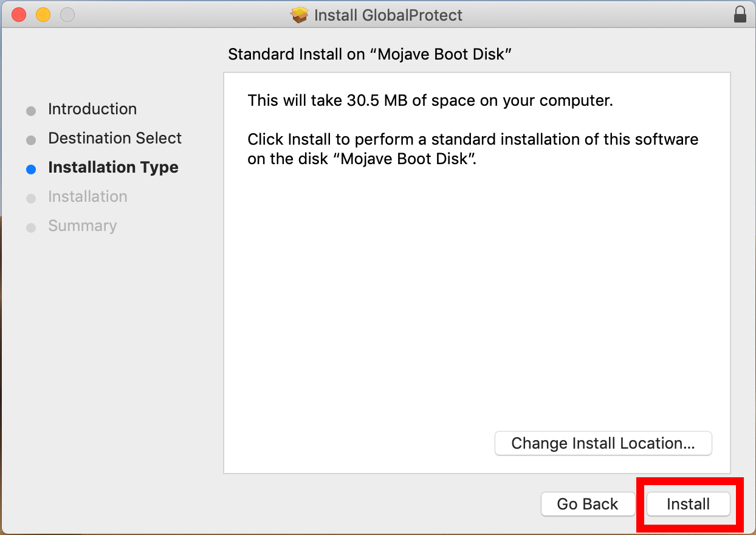Click the blue bullet next to Installation Type
Screen dimensions: 756x535
31,170
